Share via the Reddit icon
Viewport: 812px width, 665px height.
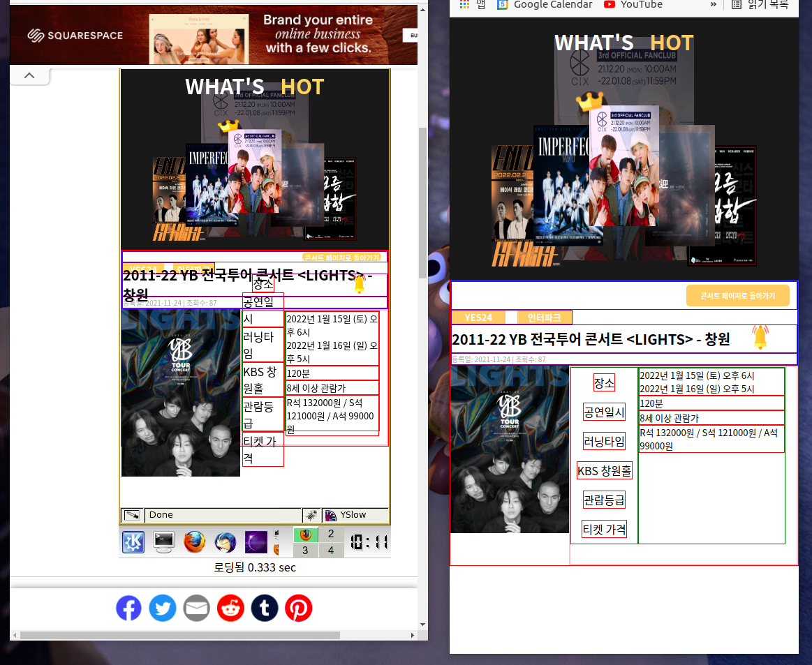click(230, 608)
